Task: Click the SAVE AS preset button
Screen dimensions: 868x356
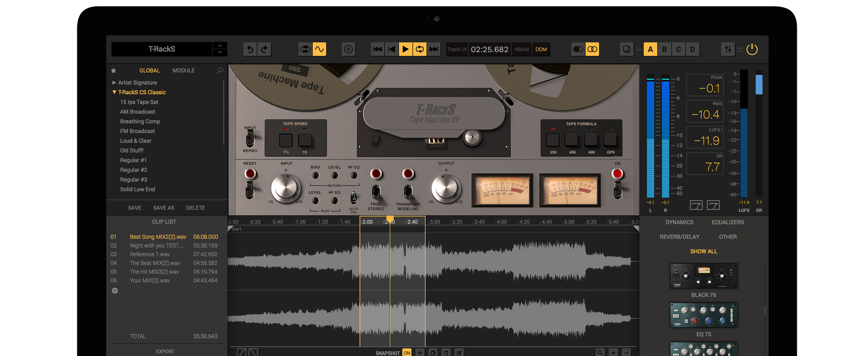Action: [164, 208]
